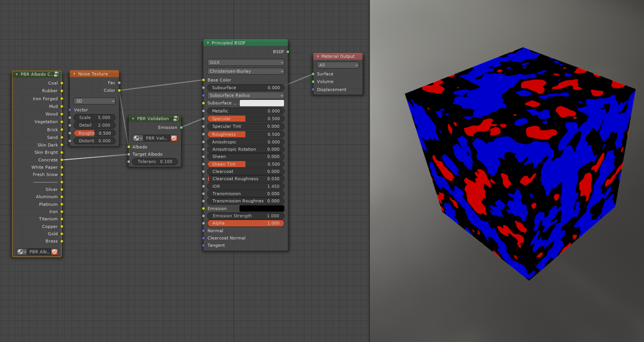Screen dimensions: 644x342
Task: Click the Albedo input socket on PBR Validation
Action: coord(129,147)
